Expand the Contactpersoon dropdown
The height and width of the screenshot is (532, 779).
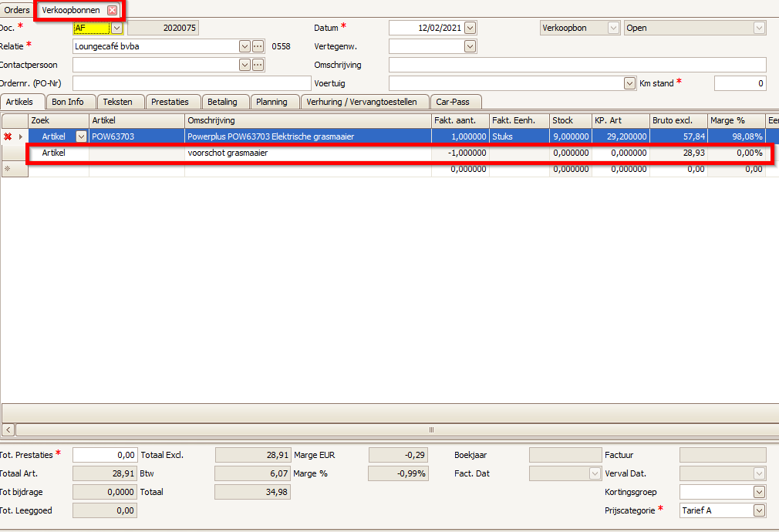coord(244,65)
